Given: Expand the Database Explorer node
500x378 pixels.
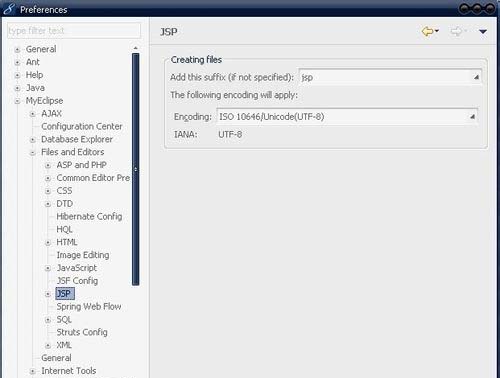Looking at the screenshot, I should (x=33, y=140).
